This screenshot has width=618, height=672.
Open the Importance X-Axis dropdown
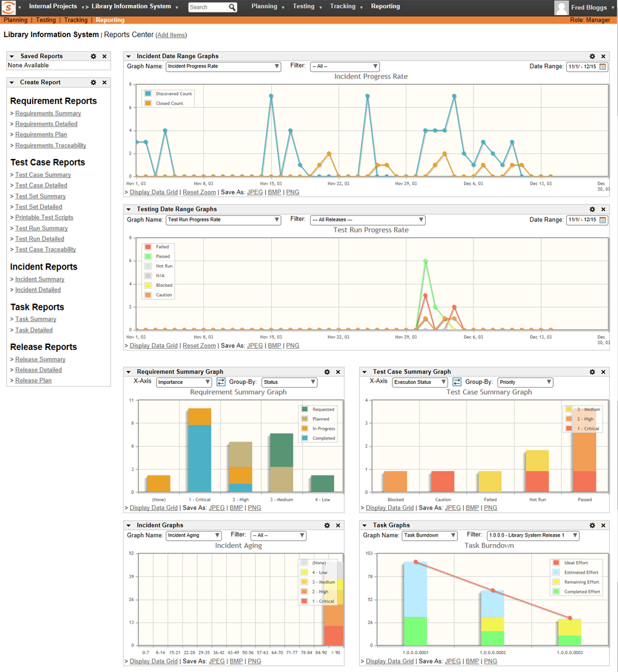coord(184,382)
